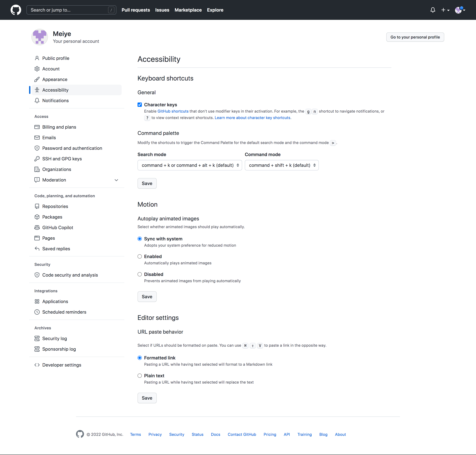Screen dimensions: 476x455
Task: Click the Password shield lock icon
Action: (x=37, y=148)
